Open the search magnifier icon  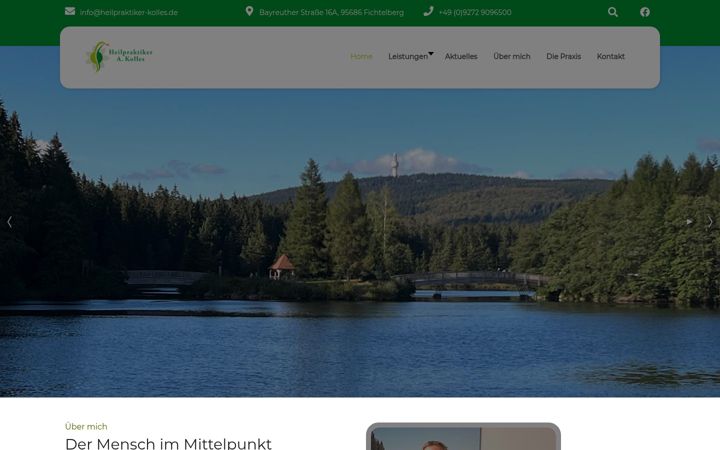613,12
